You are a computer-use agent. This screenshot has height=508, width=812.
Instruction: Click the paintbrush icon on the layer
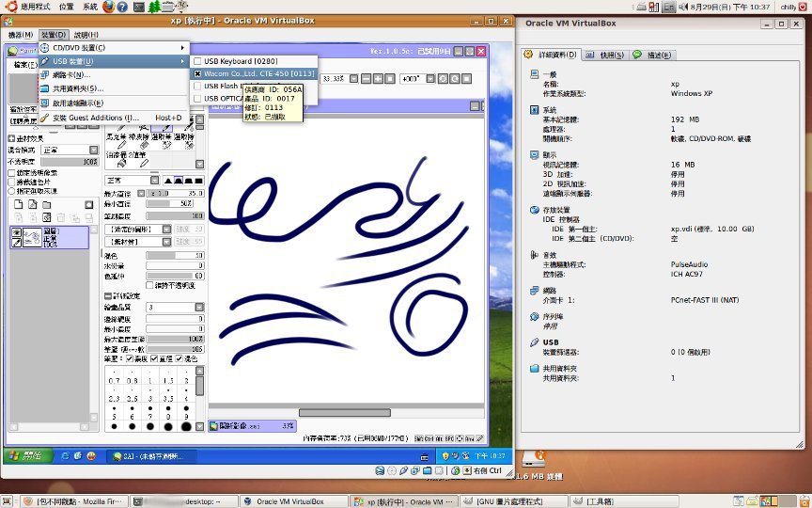point(16,243)
